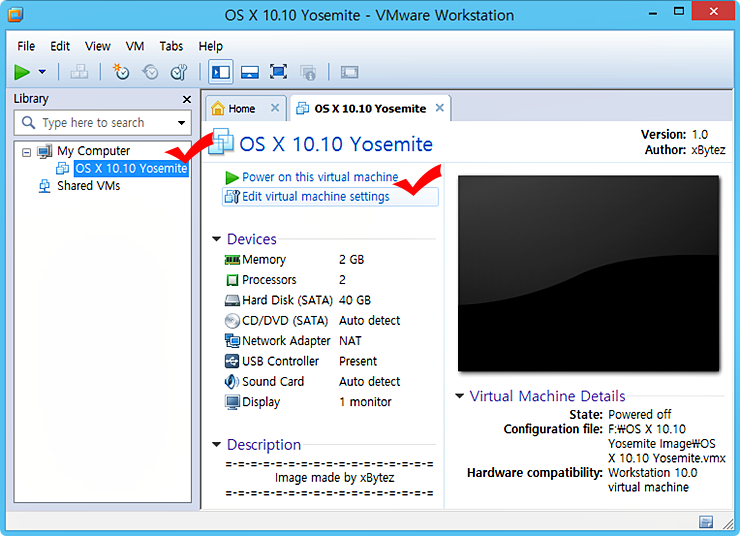Close the Home tab
740x536 pixels.
pos(275,108)
